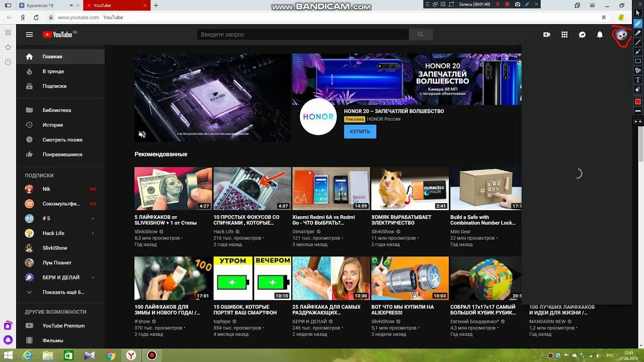Open the notifications bell
This screenshot has width=644, height=362.
tap(600, 35)
